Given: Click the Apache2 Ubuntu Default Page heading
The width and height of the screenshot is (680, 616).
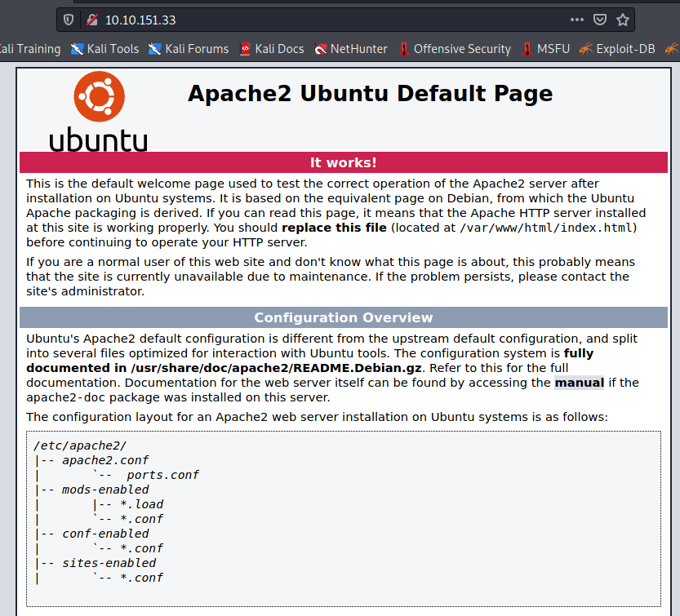Looking at the screenshot, I should tap(370, 93).
